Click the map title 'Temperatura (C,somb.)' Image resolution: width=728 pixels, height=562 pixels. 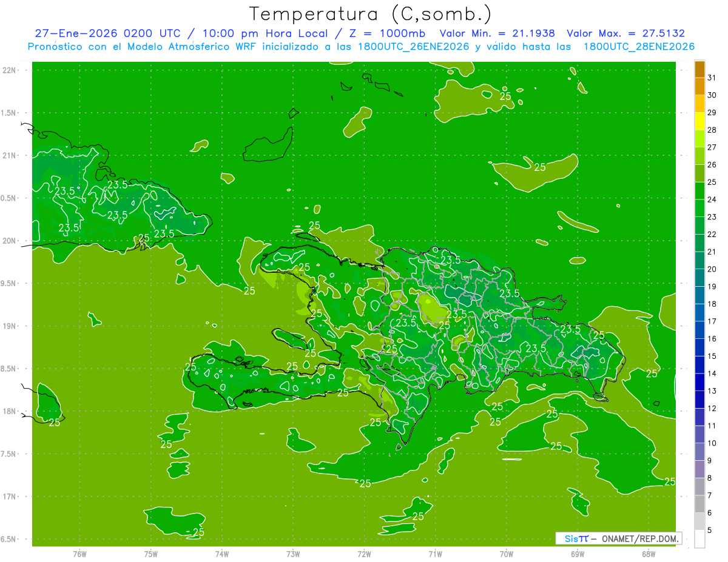[x=371, y=14]
